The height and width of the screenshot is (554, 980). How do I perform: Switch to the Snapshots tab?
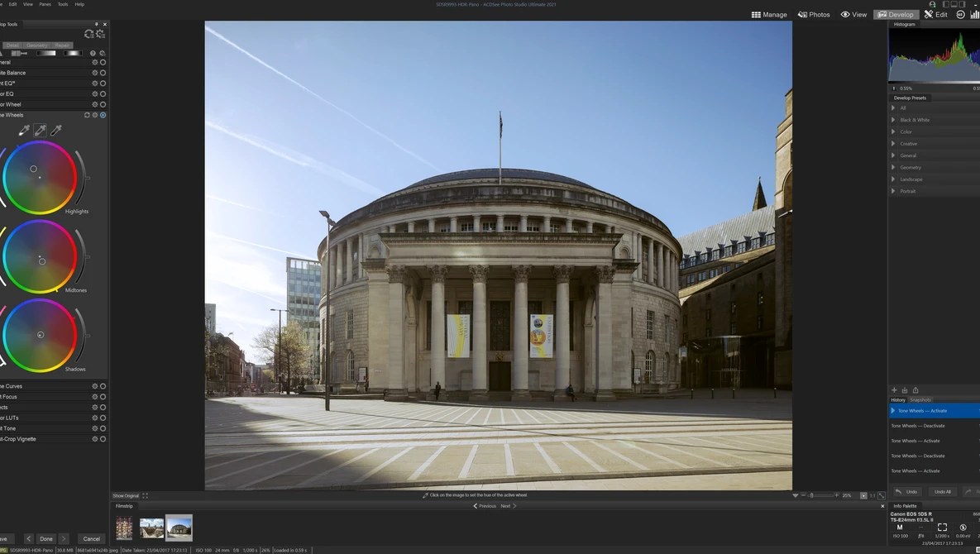(920, 399)
